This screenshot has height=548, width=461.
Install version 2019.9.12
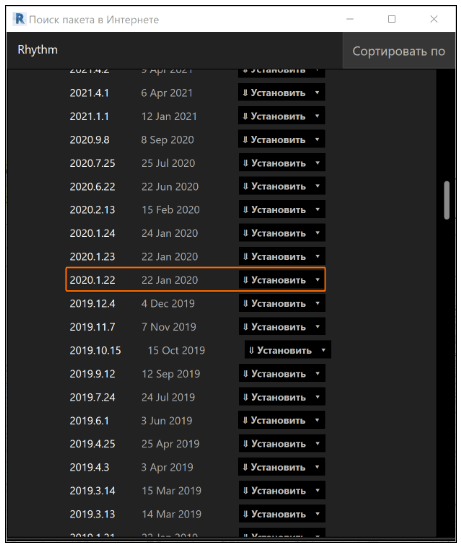coord(274,374)
